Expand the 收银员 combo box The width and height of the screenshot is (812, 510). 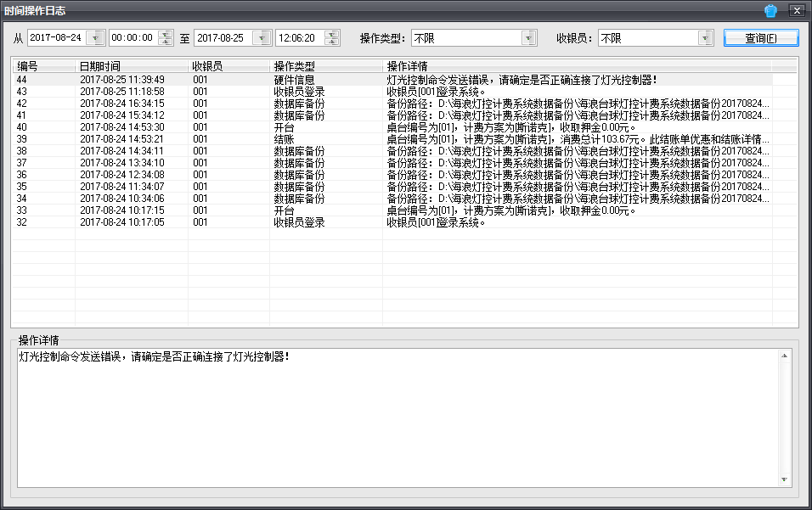[x=705, y=38]
